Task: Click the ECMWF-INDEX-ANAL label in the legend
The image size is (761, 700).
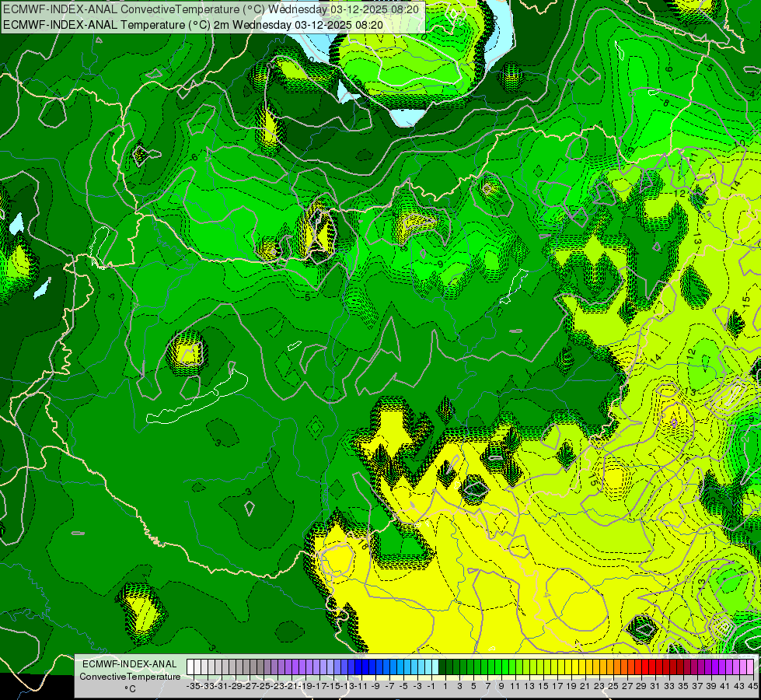Action: pos(130,664)
